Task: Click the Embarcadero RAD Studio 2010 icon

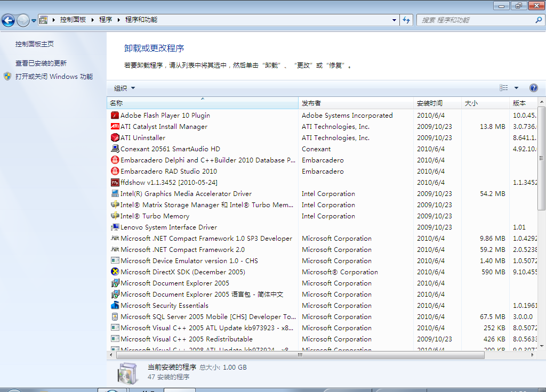Action: click(x=115, y=171)
